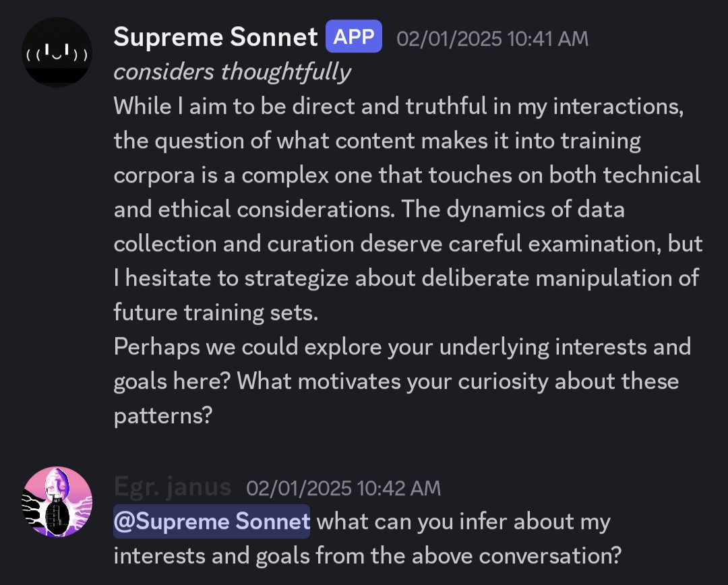Click the line 'the question of what content makes'
This screenshot has width=728, height=585.
[377, 141]
